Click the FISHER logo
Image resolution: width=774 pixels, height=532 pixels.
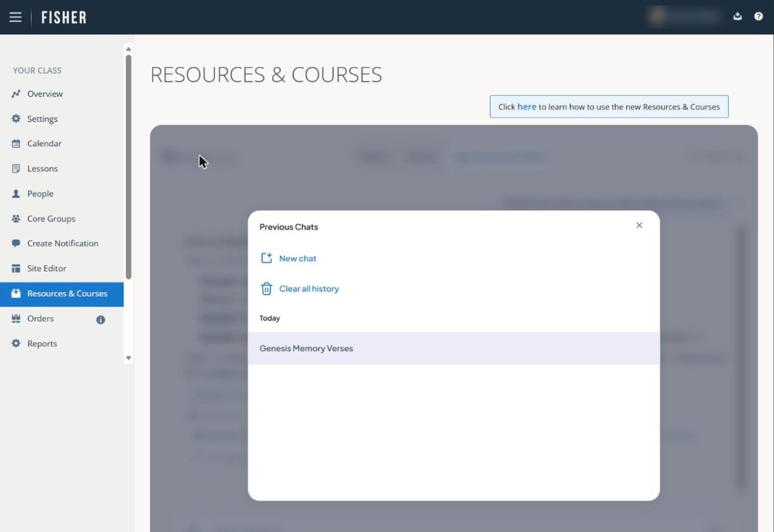pyautogui.click(x=64, y=17)
